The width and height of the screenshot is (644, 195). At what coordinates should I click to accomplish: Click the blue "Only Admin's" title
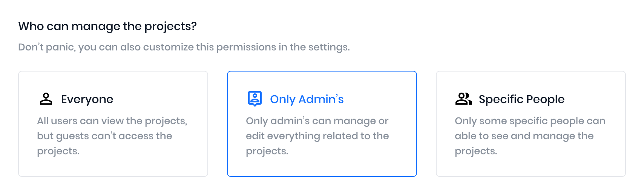(x=307, y=99)
